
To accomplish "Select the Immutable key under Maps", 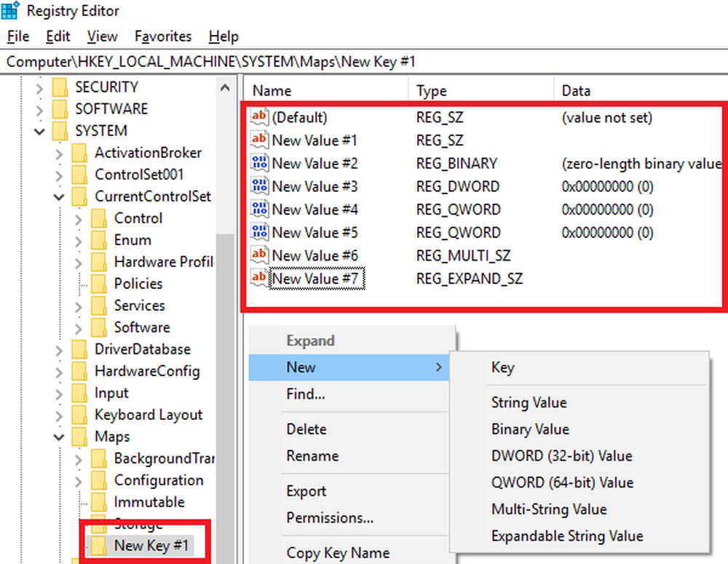I will coord(149,502).
